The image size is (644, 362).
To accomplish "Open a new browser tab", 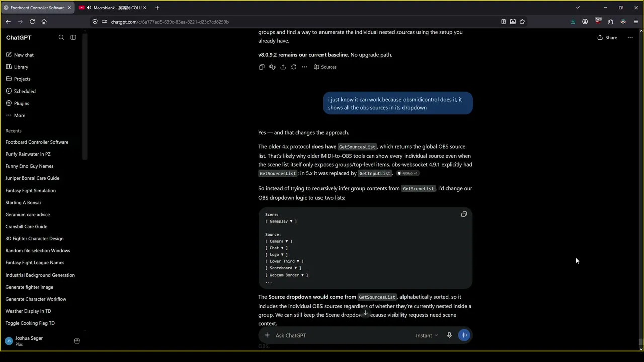I will coord(157,8).
